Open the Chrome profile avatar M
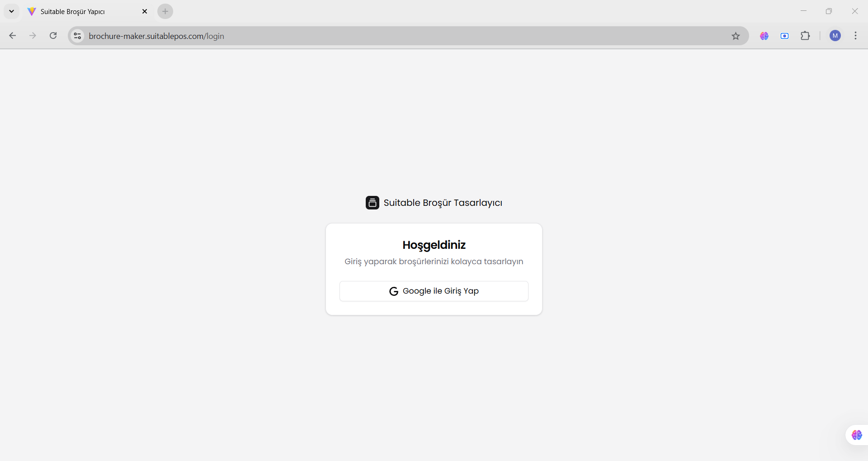 coord(835,36)
